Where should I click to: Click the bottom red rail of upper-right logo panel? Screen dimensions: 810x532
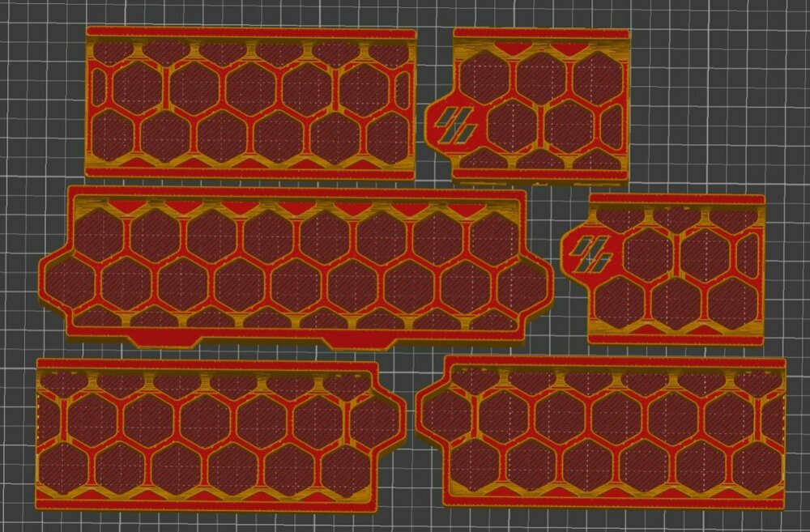540,175
